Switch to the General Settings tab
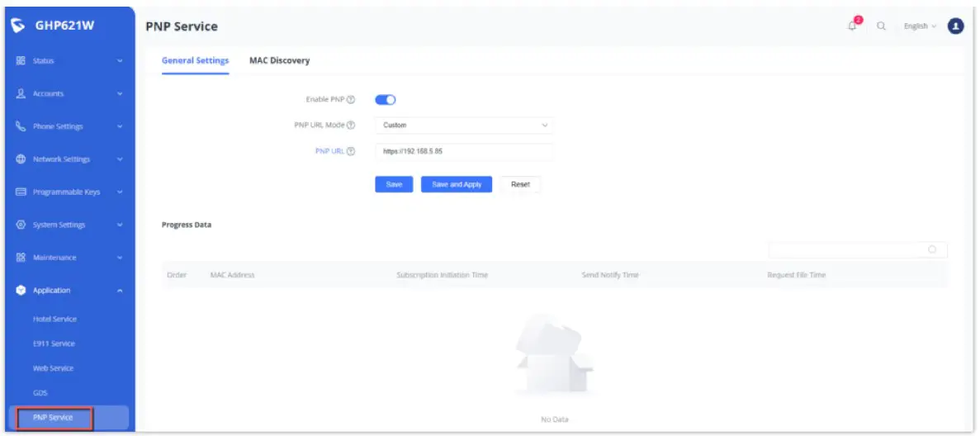This screenshot has width=980, height=436. pyautogui.click(x=195, y=60)
